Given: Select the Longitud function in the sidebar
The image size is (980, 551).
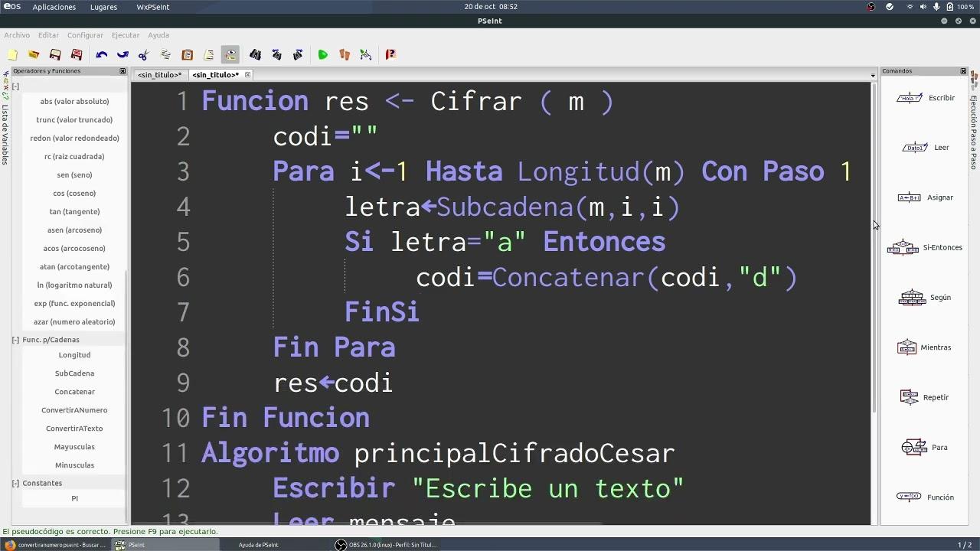Looking at the screenshot, I should tap(74, 354).
